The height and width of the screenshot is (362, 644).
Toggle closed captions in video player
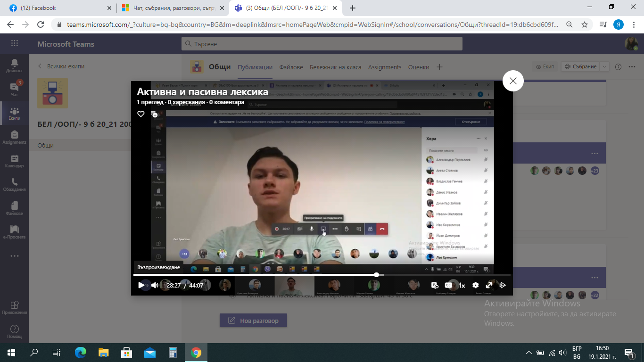click(x=448, y=285)
